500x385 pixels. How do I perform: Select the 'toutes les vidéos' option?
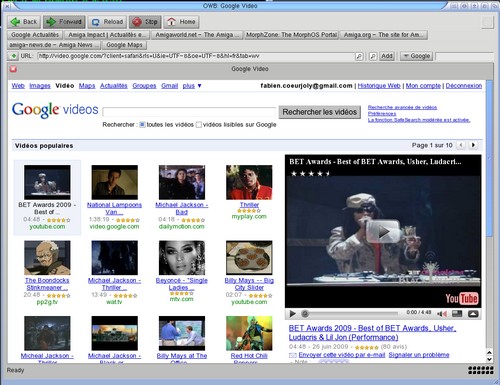[142, 125]
